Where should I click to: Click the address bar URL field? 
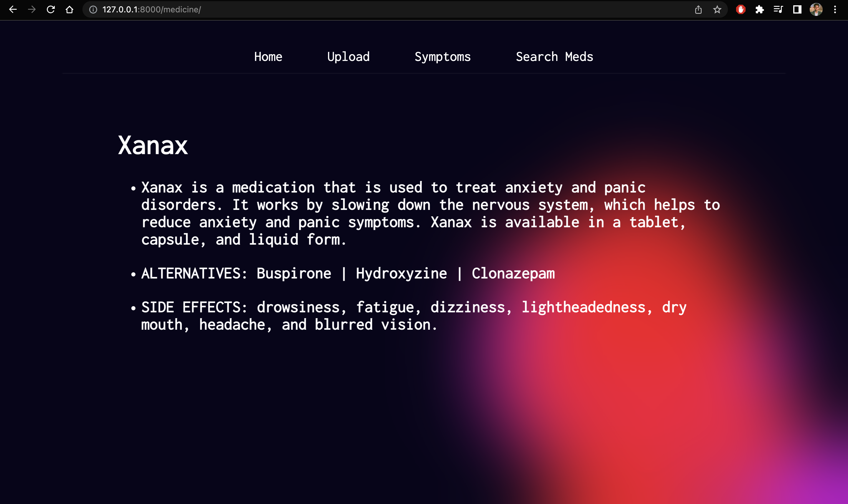(374, 9)
